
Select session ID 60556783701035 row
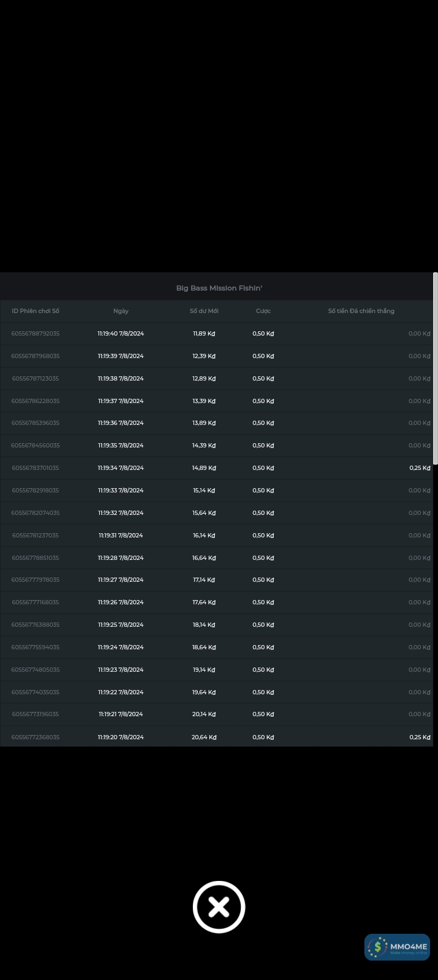point(35,468)
